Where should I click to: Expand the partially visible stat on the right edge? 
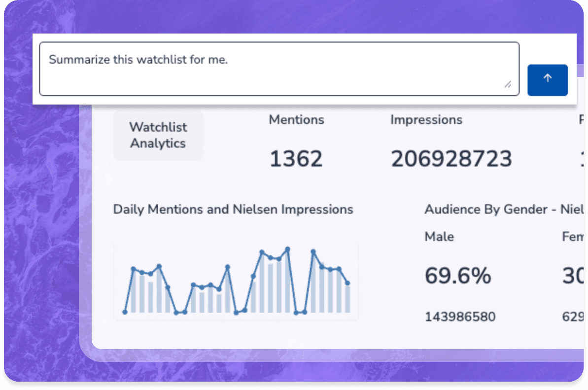coord(581,119)
